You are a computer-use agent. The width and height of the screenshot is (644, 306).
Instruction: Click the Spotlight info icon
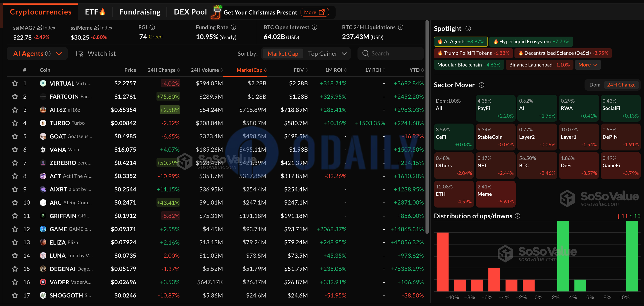(468, 29)
